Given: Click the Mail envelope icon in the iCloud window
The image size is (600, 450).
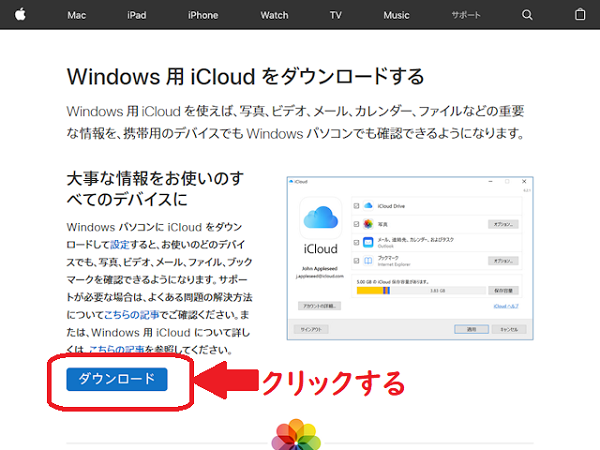Looking at the screenshot, I should pos(368,242).
